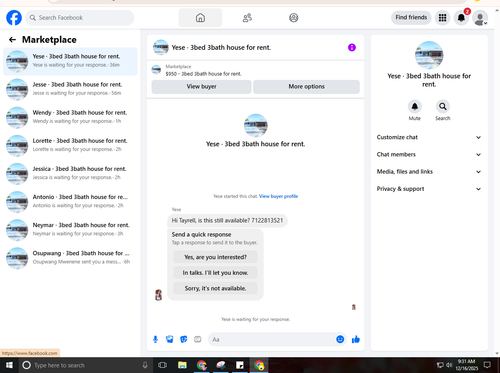This screenshot has height=373, width=500.
Task: Expand the Chat members section
Action: 429,154
